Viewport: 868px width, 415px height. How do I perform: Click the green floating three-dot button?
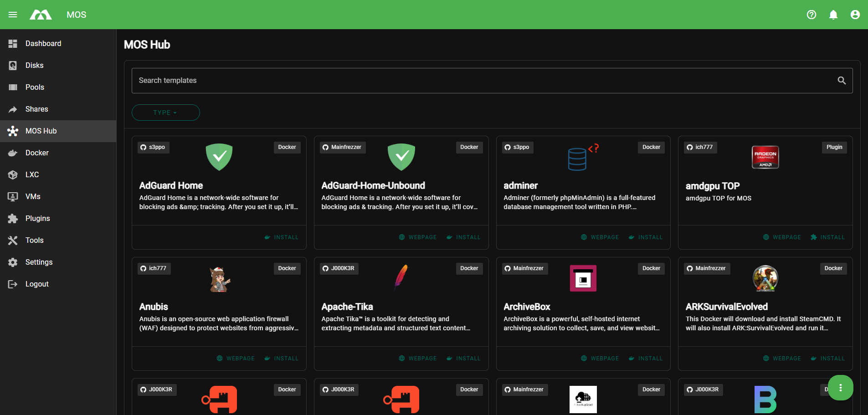click(840, 388)
